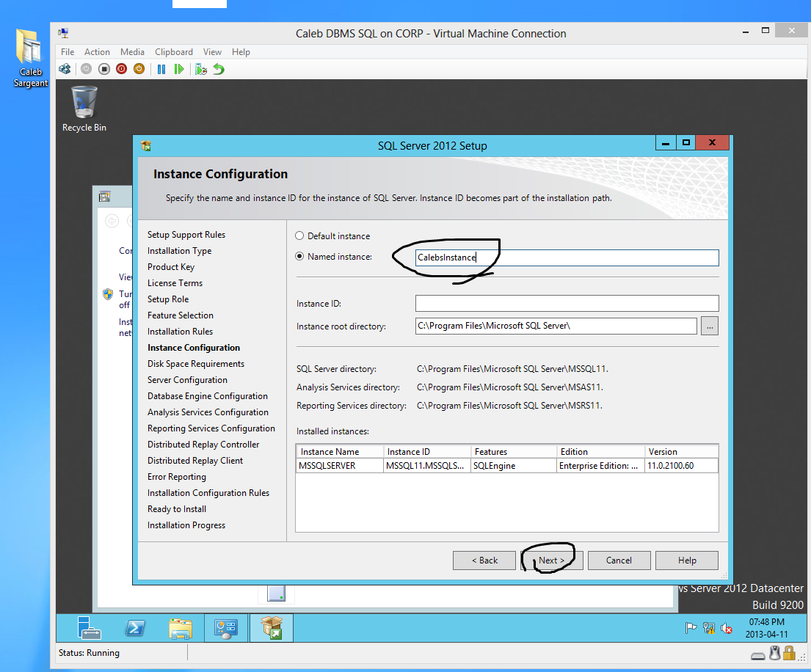Click the red Shut Down VM icon
Image resolution: width=811 pixels, height=672 pixels.
(x=122, y=69)
